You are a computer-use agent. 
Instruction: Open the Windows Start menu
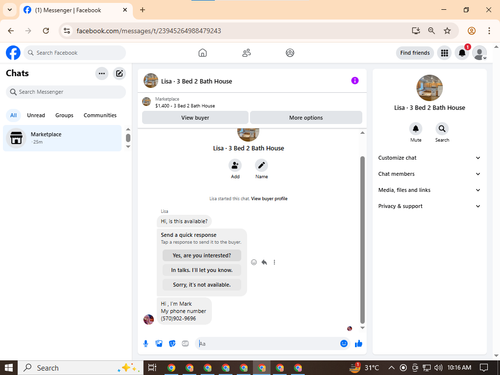(x=9, y=368)
